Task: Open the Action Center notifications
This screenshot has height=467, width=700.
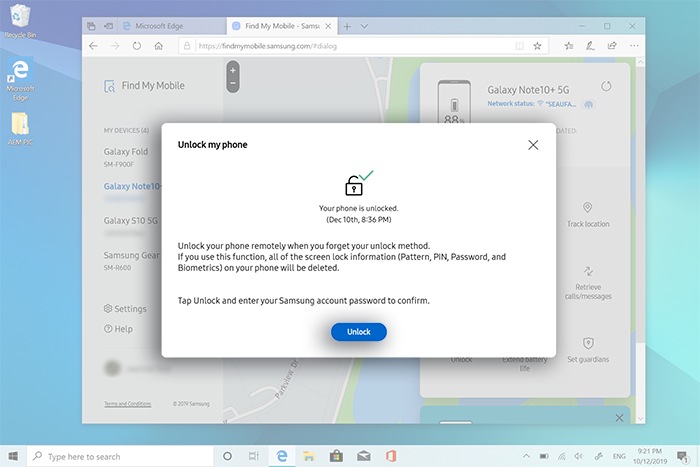Action: [682, 456]
